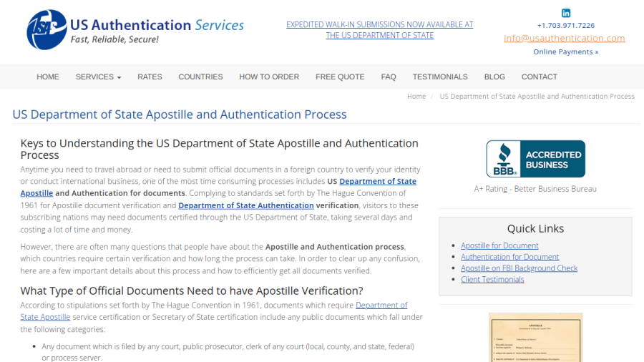This screenshot has height=362, width=644.
Task: Click the expedited walk-in submissions announcement link
Action: [379, 30]
